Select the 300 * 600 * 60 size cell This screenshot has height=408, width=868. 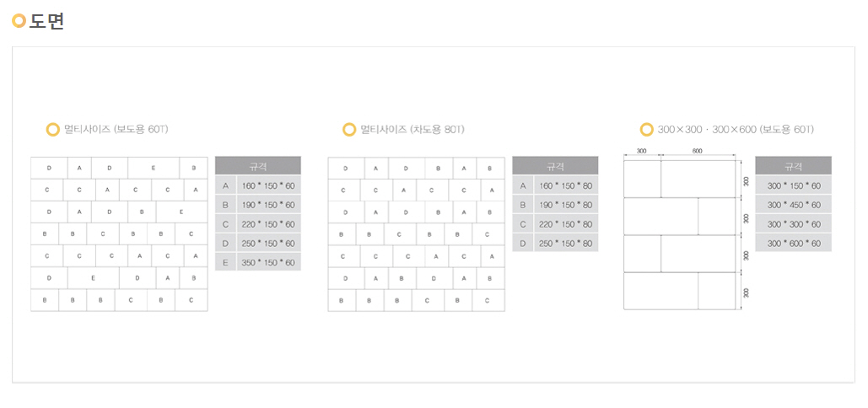(794, 244)
